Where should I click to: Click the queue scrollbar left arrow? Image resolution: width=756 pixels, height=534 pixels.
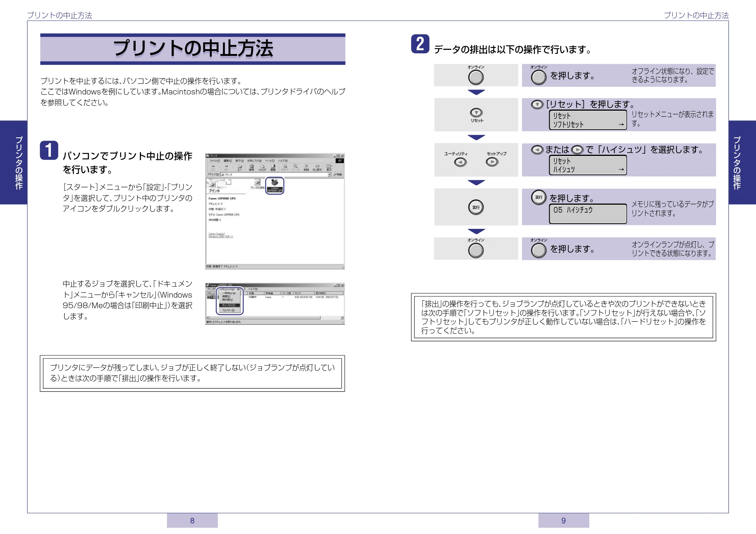point(208,318)
